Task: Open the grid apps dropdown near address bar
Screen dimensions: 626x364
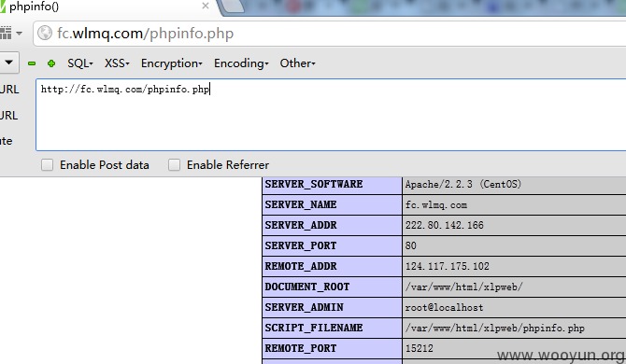Action: 11,33
